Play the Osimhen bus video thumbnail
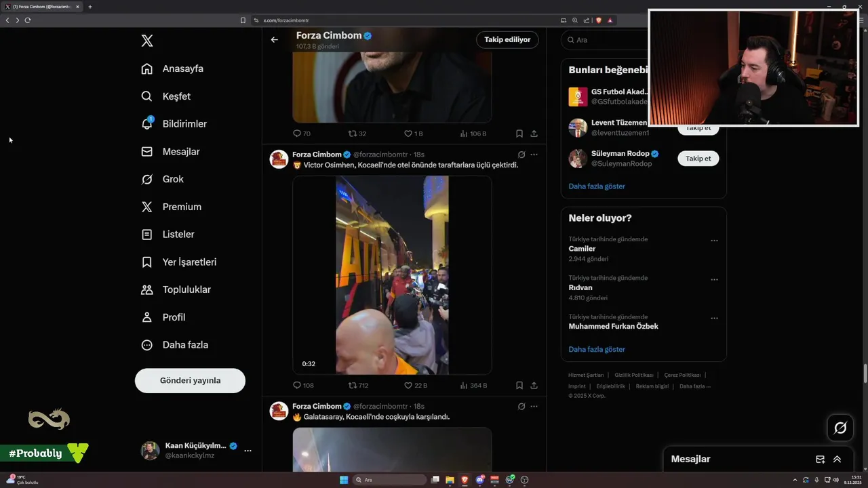Screen dimensions: 868x488 [x=392, y=275]
